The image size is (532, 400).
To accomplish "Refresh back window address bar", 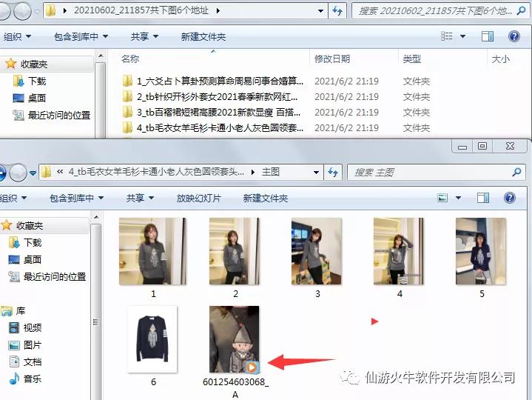I will click(x=337, y=11).
